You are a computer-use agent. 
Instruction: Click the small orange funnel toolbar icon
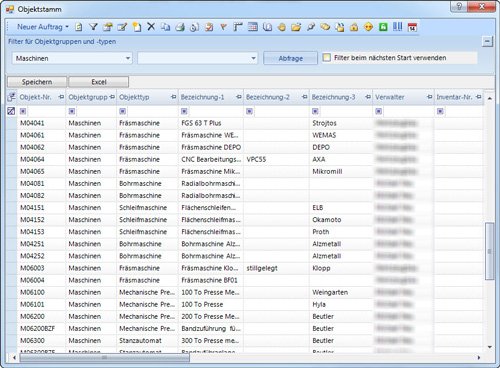(223, 27)
